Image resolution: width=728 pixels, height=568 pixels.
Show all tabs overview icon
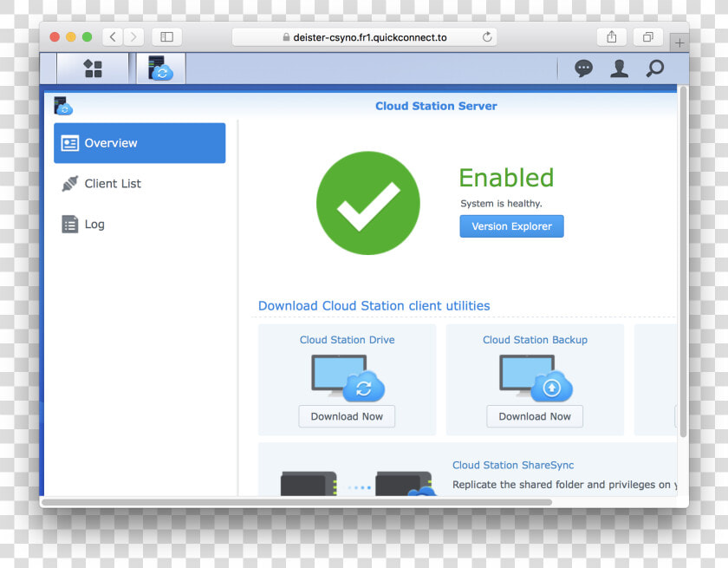click(647, 36)
